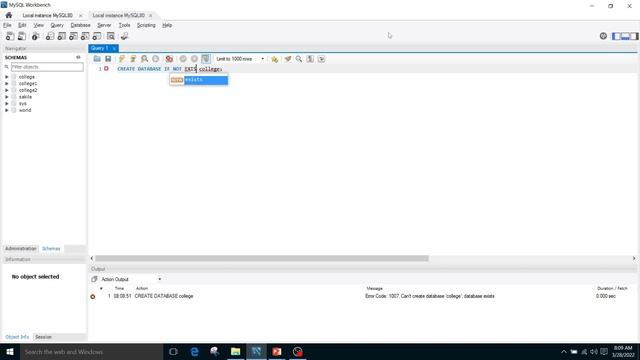Expand the world schema
640x360 pixels.
click(7, 110)
